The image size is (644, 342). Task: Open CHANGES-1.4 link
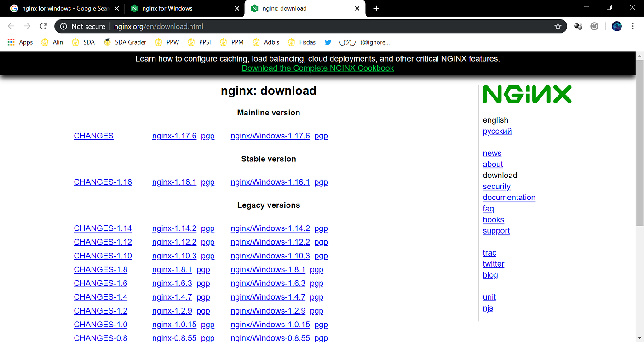pyautogui.click(x=100, y=297)
